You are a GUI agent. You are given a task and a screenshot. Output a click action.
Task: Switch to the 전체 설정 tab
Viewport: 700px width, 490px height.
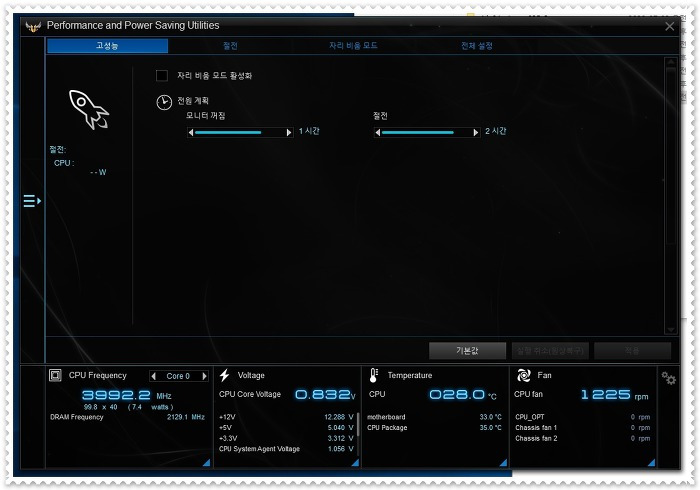[477, 46]
